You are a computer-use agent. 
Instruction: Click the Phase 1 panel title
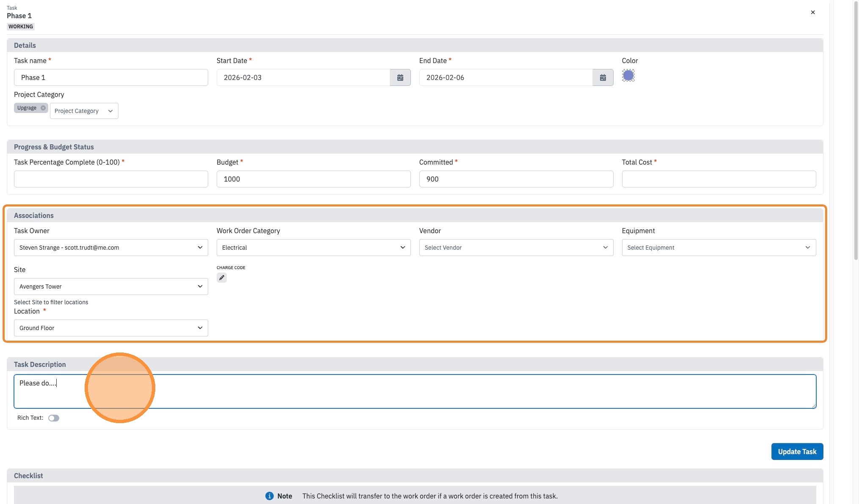[19, 16]
